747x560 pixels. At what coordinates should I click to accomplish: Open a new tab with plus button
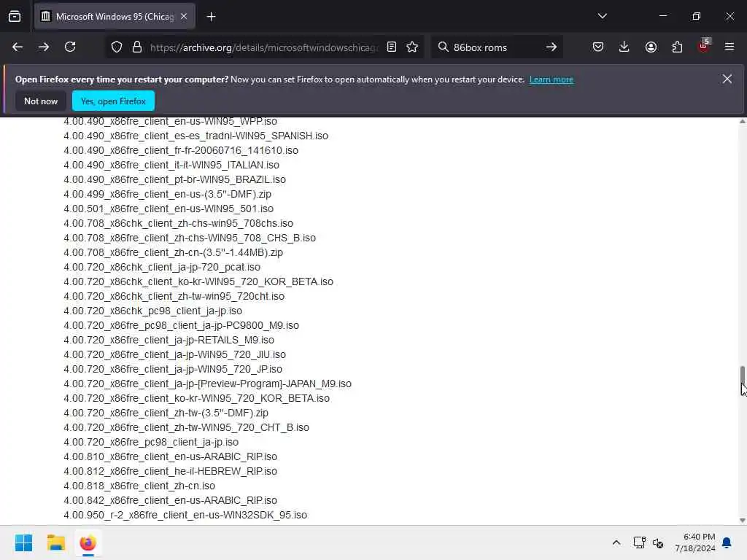coord(211,17)
